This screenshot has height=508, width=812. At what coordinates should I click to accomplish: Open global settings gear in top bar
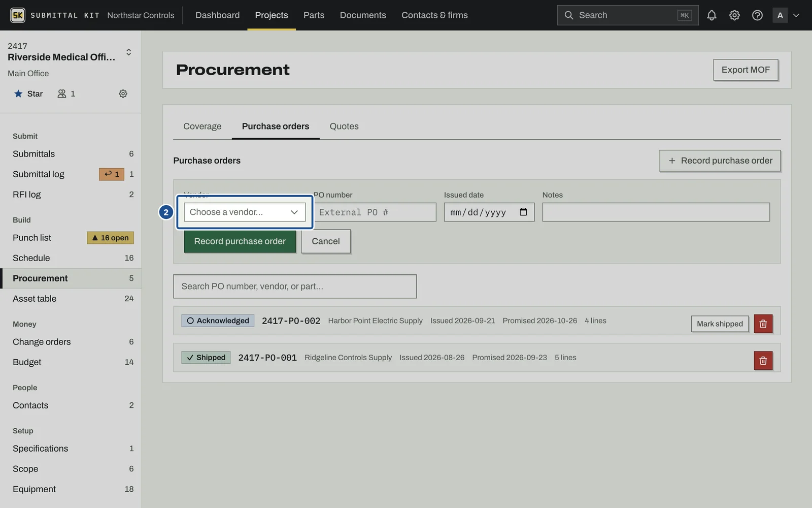point(734,15)
